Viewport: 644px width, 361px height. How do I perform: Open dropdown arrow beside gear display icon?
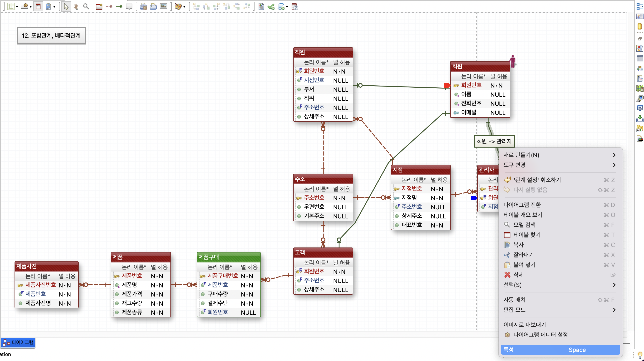coord(30,7)
